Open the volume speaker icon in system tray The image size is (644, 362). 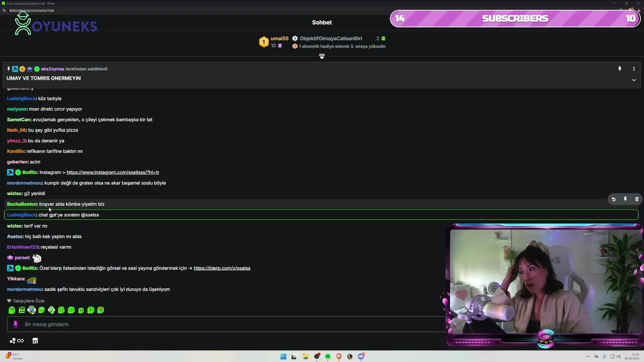click(x=618, y=356)
